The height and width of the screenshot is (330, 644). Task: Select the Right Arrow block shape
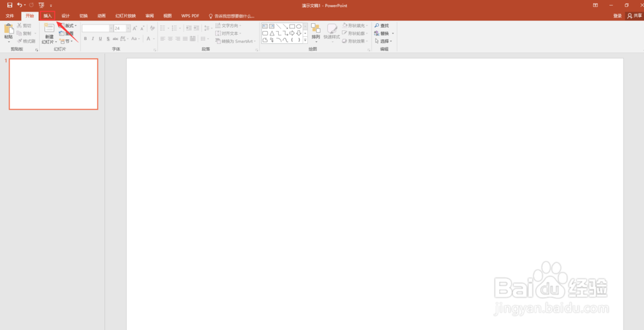click(292, 33)
